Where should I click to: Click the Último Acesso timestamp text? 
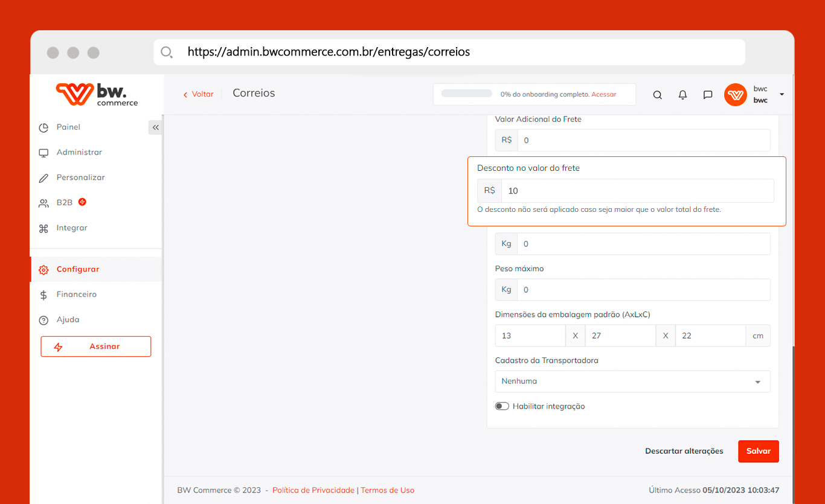714,490
